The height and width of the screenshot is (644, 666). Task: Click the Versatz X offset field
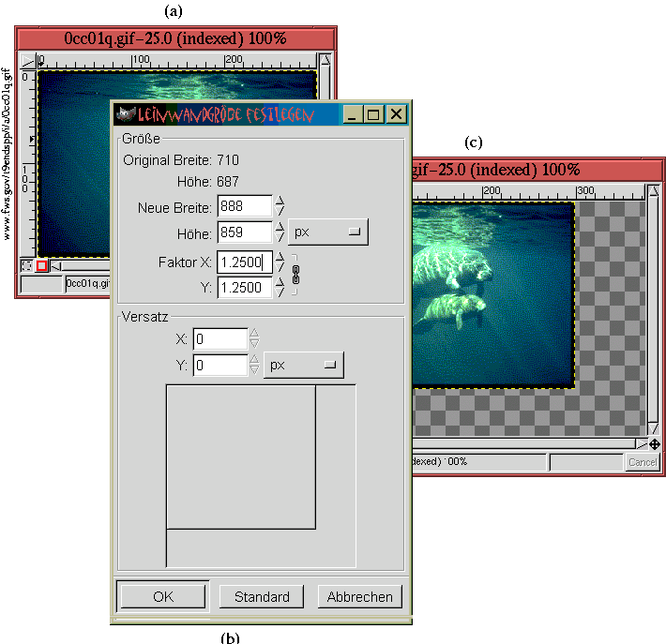pyautogui.click(x=219, y=338)
